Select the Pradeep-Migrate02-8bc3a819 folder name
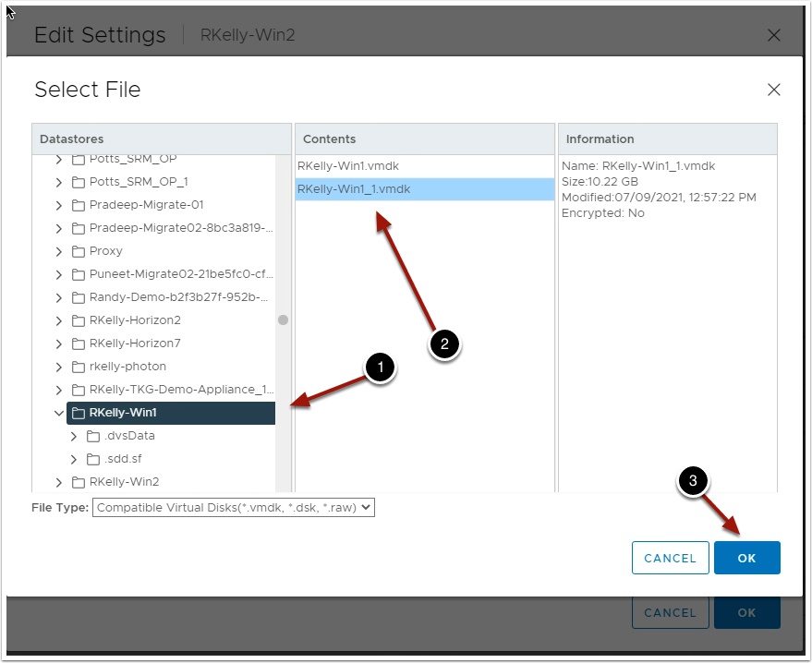This screenshot has height=663, width=812. click(181, 228)
